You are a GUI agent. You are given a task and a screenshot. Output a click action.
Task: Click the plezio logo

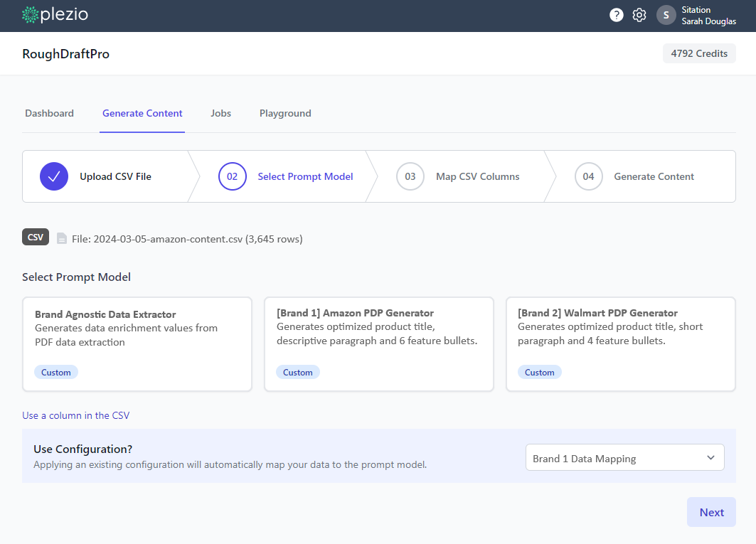[x=55, y=14]
